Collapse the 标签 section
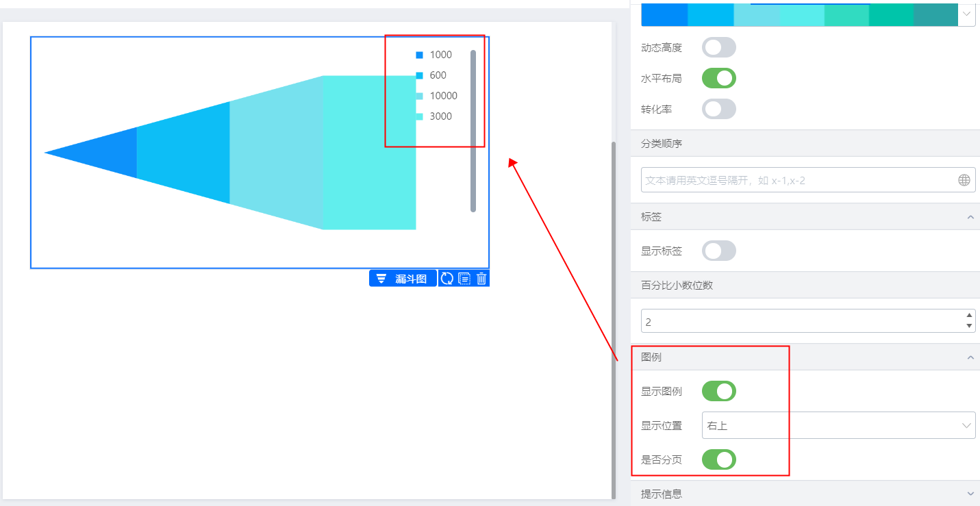Viewport: 980px width, 506px height. pos(970,216)
